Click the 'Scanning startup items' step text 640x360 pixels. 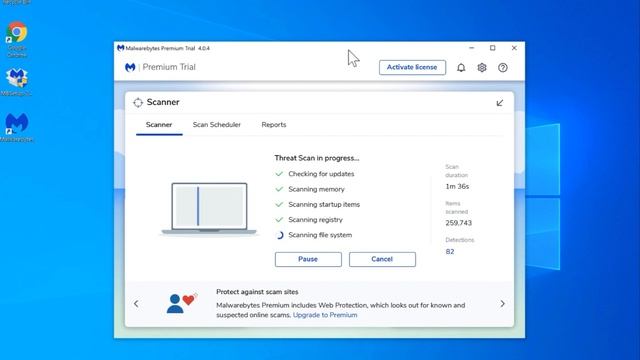coord(324,204)
